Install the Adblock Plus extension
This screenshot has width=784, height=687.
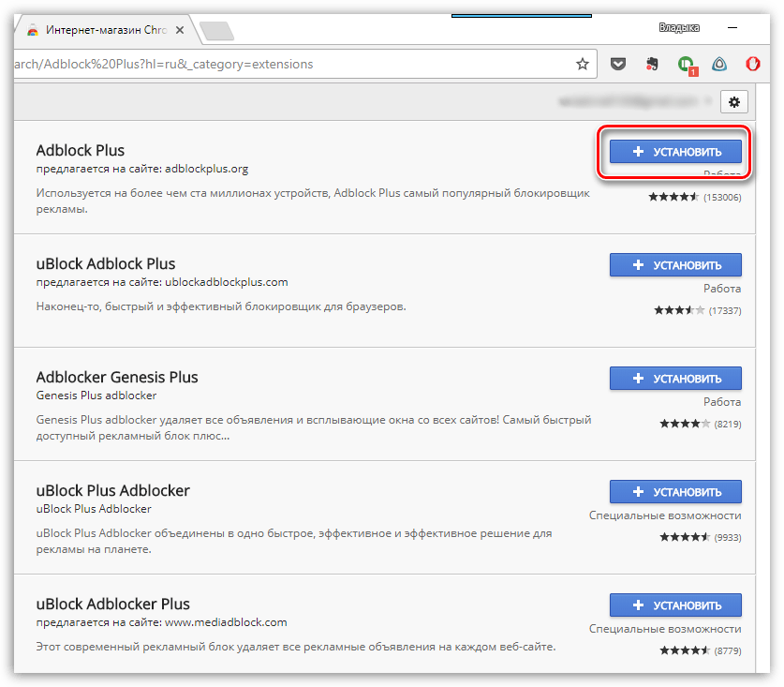click(675, 151)
